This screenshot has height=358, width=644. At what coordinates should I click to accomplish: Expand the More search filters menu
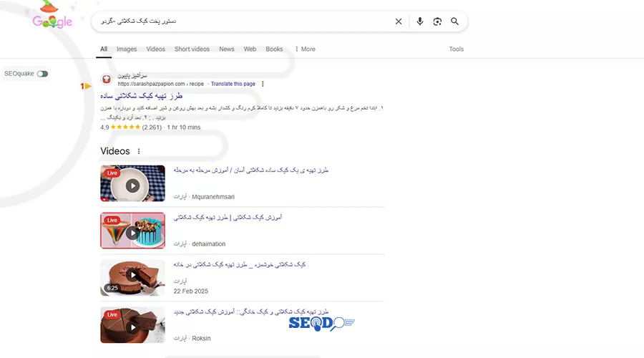305,49
